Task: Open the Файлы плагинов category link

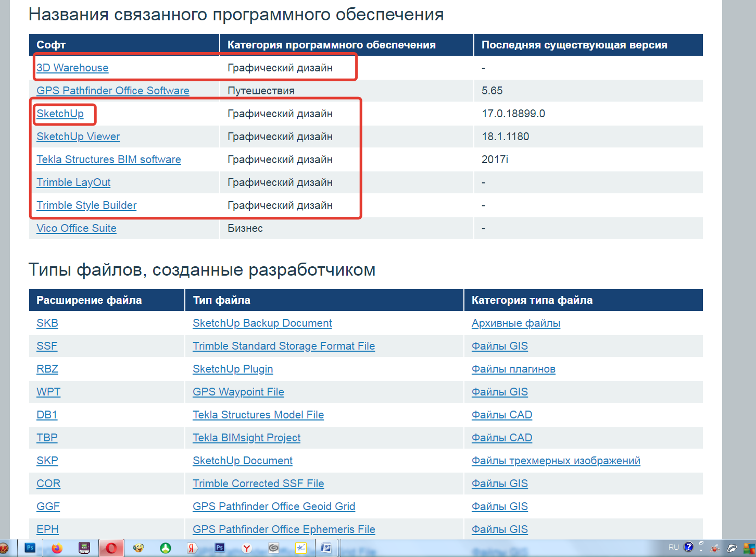Action: [513, 369]
